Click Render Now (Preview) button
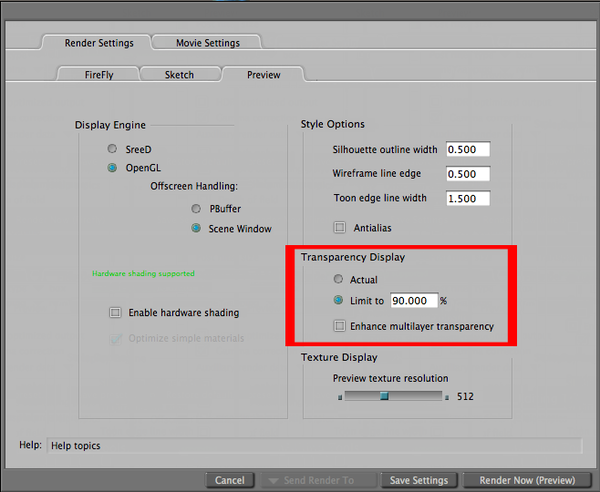 pyautogui.click(x=527, y=480)
